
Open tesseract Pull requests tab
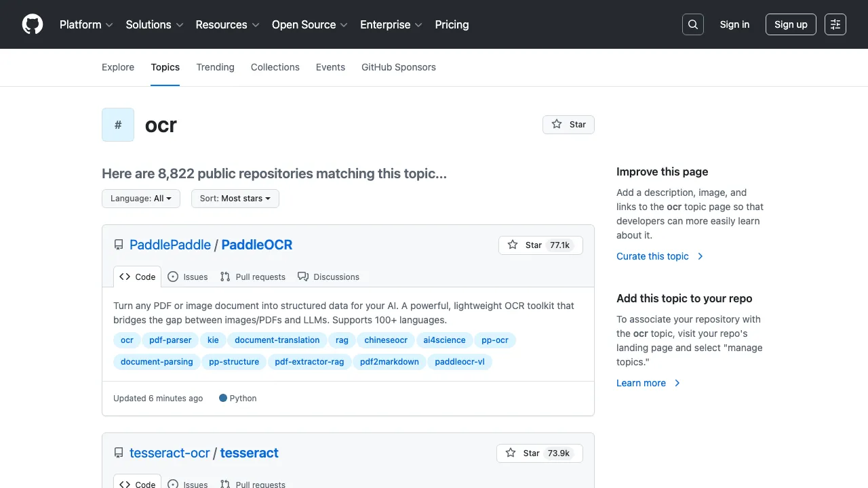253,483
